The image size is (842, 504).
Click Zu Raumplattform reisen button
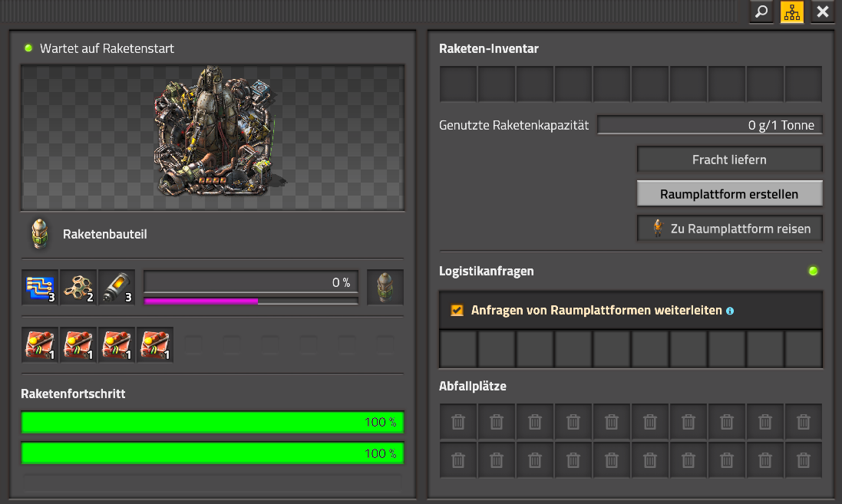click(x=729, y=229)
